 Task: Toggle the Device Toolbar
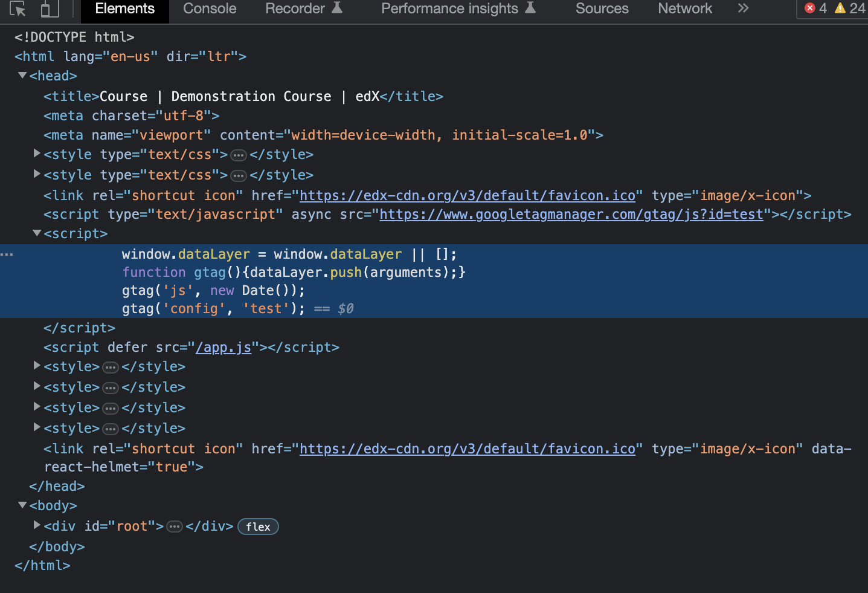pyautogui.click(x=49, y=8)
